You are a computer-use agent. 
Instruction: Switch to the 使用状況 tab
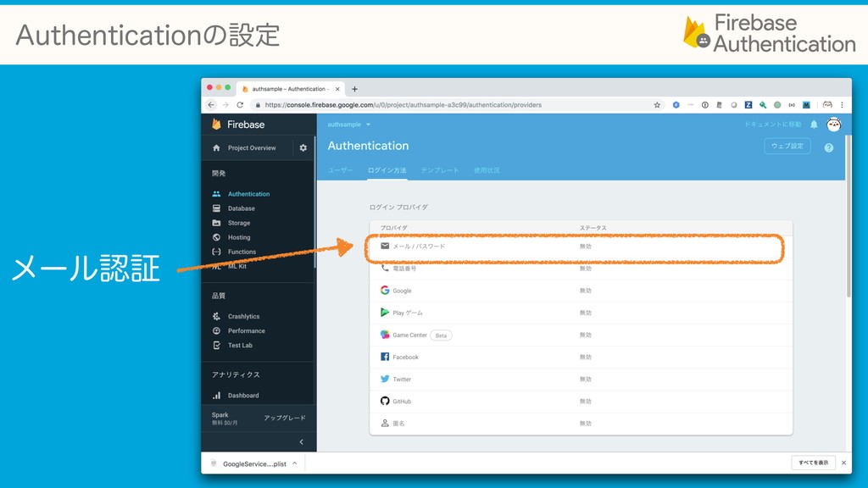pos(487,170)
